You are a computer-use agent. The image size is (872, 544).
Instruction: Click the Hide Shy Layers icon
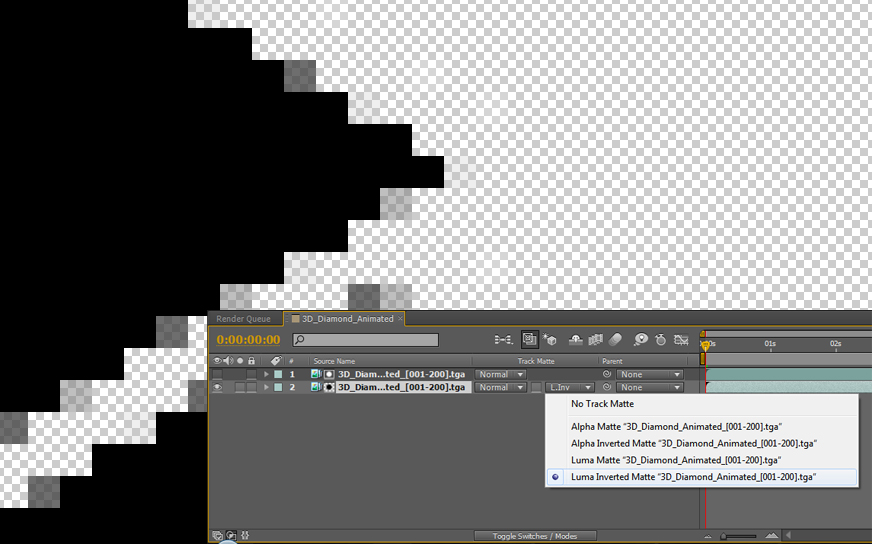pyautogui.click(x=576, y=339)
